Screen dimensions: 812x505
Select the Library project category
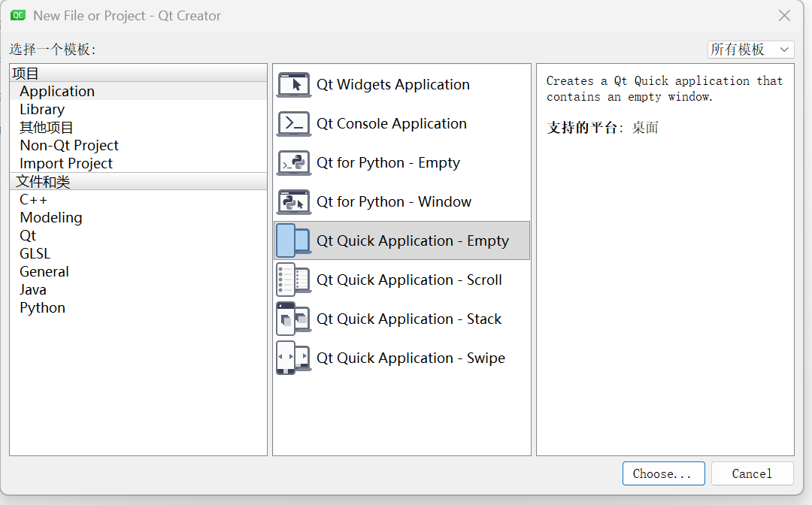(138, 109)
